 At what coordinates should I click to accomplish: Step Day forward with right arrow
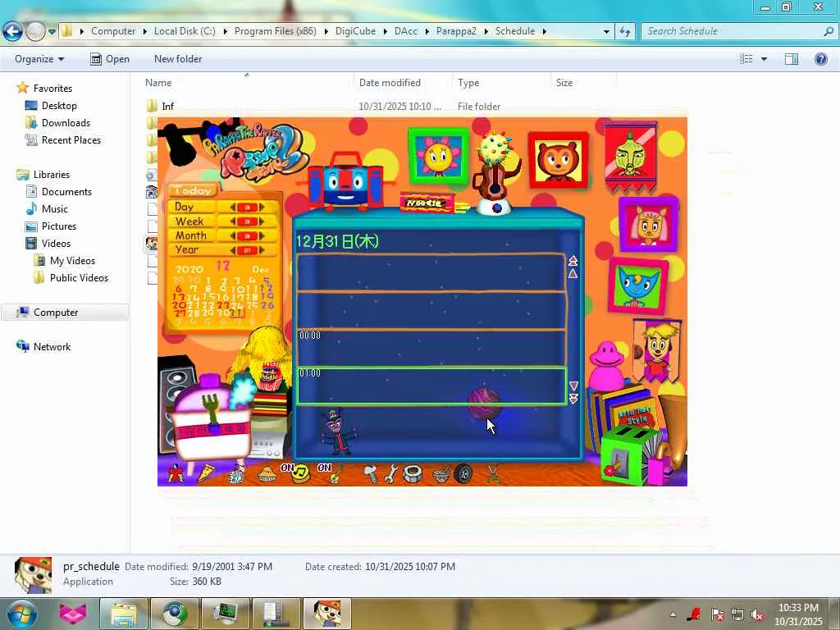(x=262, y=207)
